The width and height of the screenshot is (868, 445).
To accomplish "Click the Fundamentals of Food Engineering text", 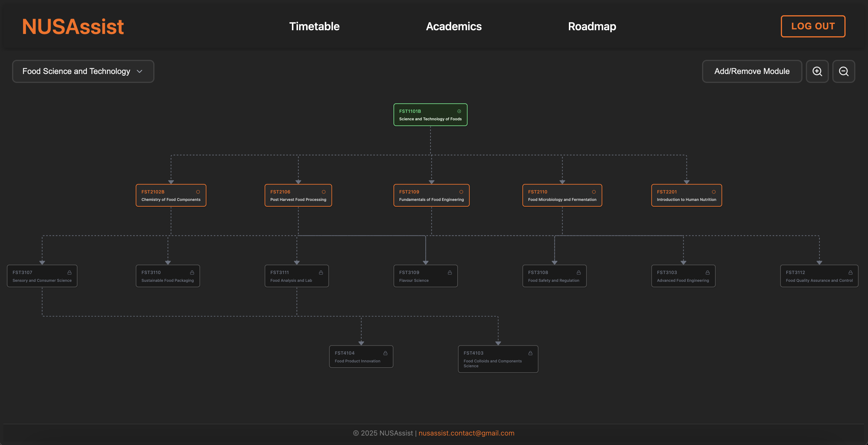I will click(431, 199).
